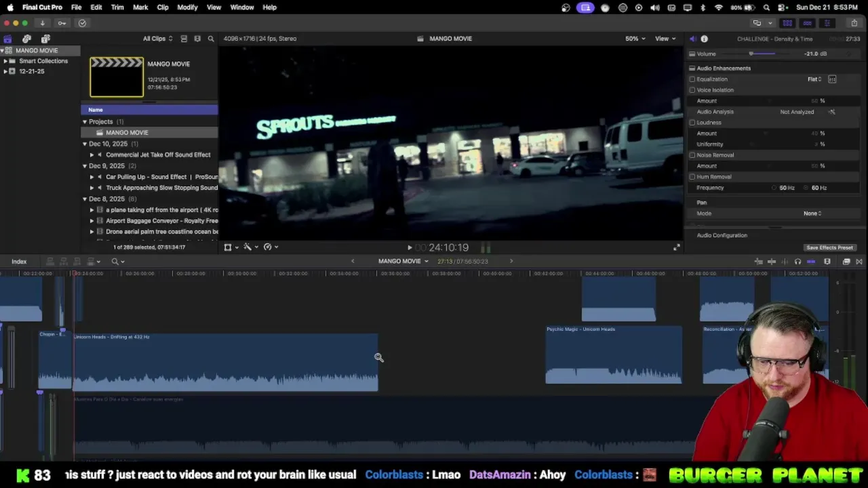Open the MANGO MOVIE timeline name dropdown
Viewport: 868px width, 488px height.
[403, 262]
